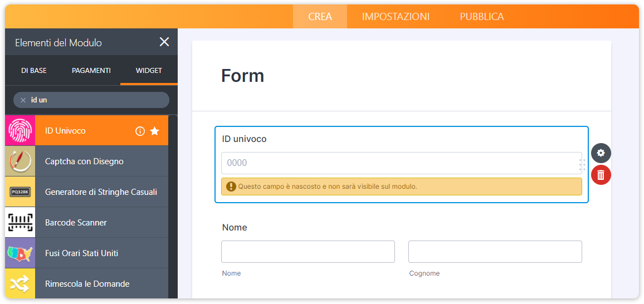644x304 pixels.
Task: Click the Captcha con Disegno widget icon
Action: (x=20, y=161)
